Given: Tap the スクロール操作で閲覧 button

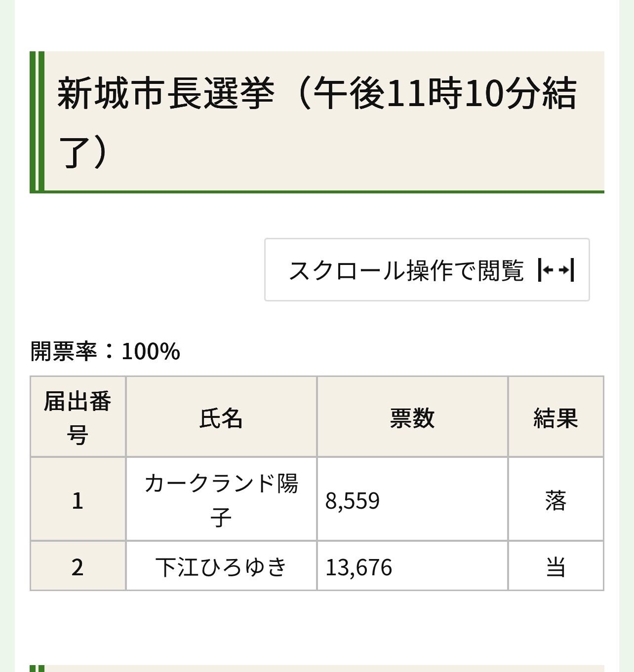Looking at the screenshot, I should click(x=427, y=269).
